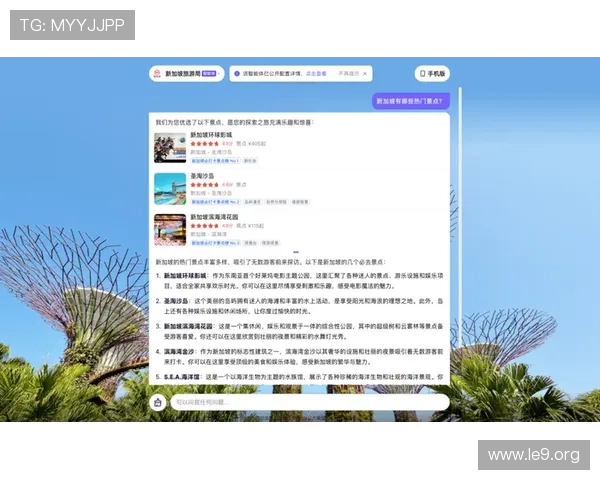
Task: Click the No.3 ranking tag under 新加坡滨海湾花园
Action: pyautogui.click(x=215, y=243)
